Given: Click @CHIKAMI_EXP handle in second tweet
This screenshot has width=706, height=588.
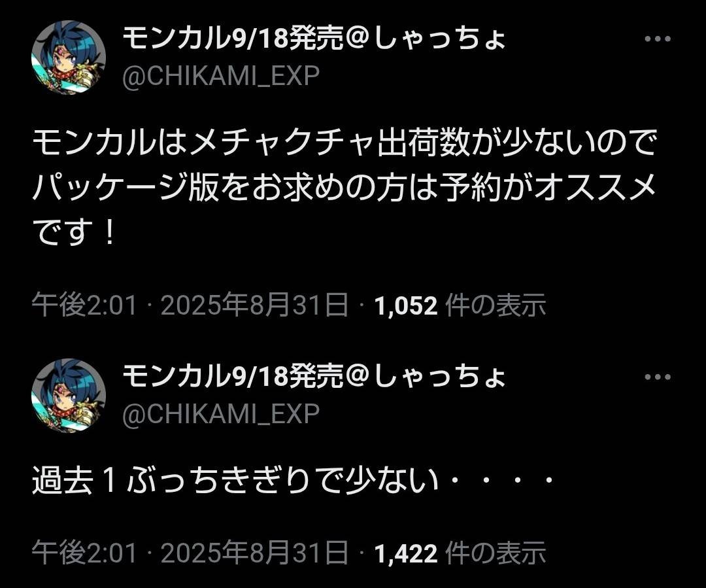Looking at the screenshot, I should pyautogui.click(x=221, y=413).
